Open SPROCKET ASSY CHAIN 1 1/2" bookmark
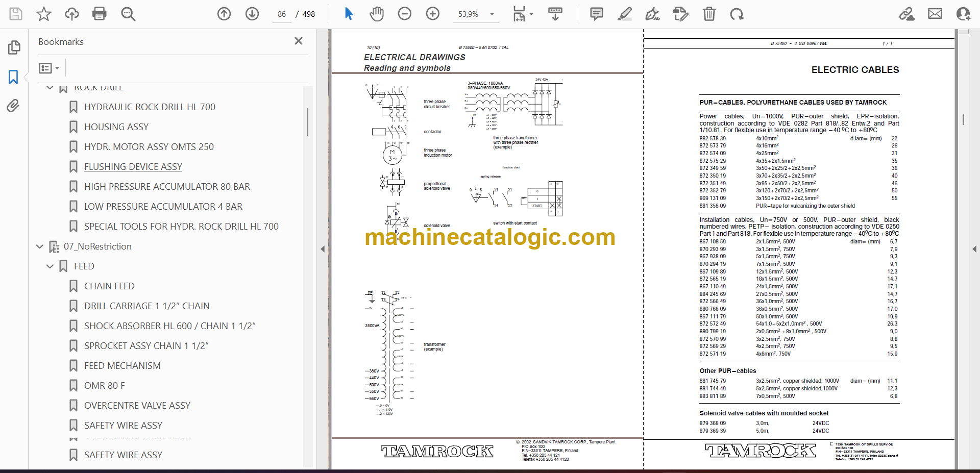Screen dimensions: 980x473 [146, 346]
